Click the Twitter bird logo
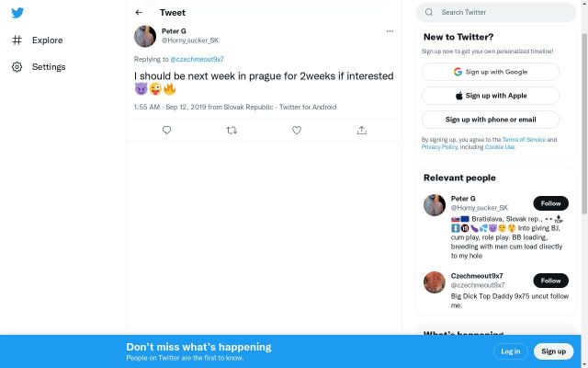This screenshot has width=588, height=368. pyautogui.click(x=17, y=13)
